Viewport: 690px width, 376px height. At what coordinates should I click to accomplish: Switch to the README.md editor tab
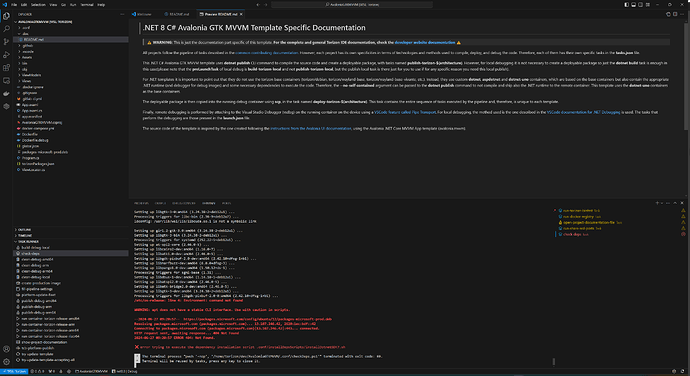tap(177, 14)
